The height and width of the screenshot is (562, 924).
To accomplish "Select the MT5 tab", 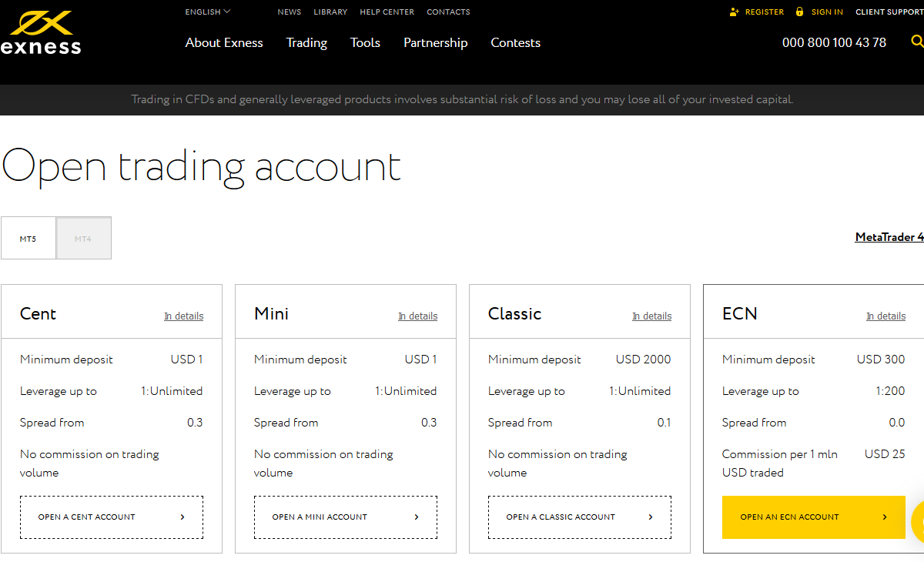I will [28, 238].
